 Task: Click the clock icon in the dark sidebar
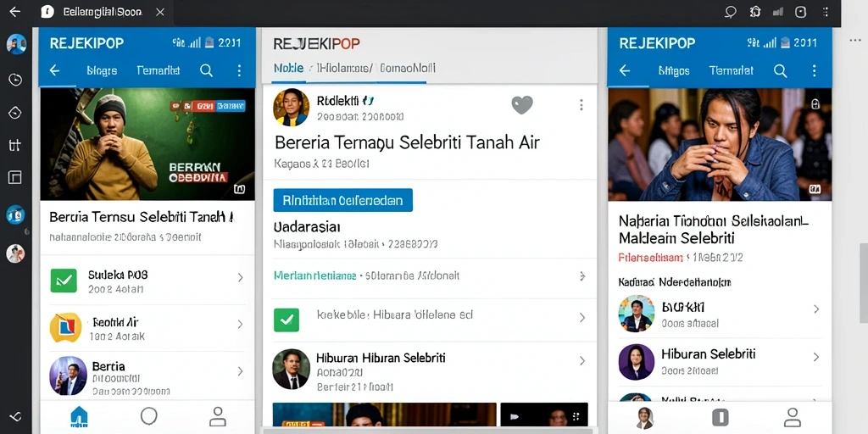click(15, 79)
